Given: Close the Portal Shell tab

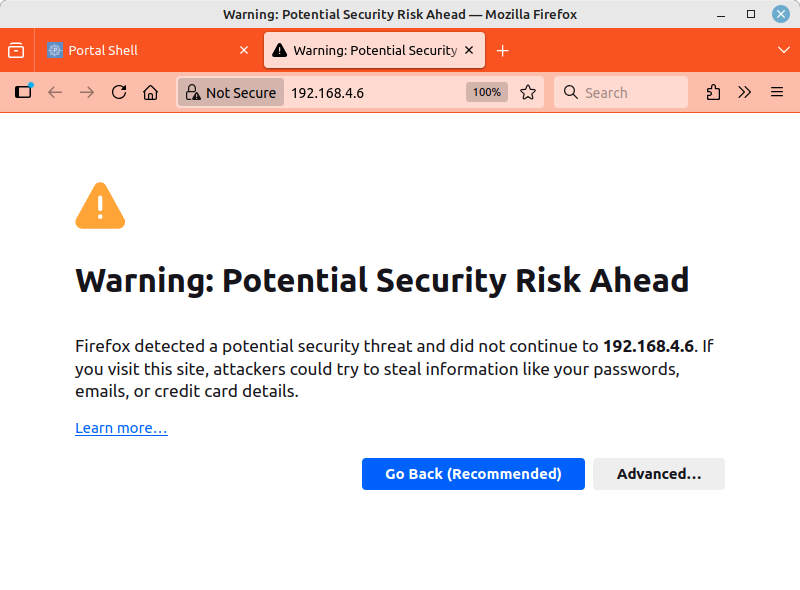Looking at the screenshot, I should point(244,50).
